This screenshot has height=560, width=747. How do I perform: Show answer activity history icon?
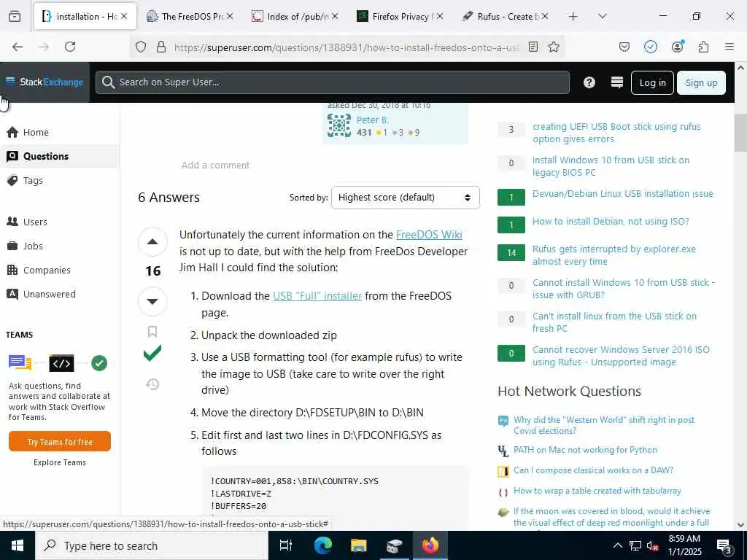tap(152, 384)
